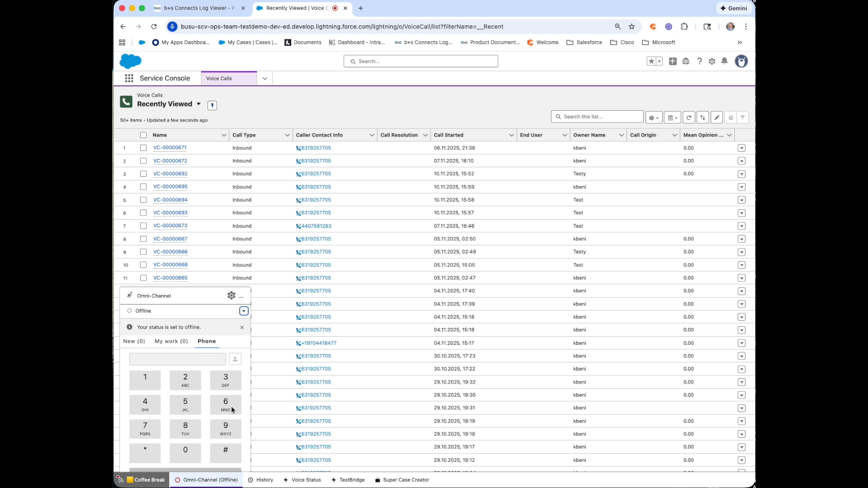Click the Global Actions plus icon
The image size is (868, 488).
tap(673, 61)
